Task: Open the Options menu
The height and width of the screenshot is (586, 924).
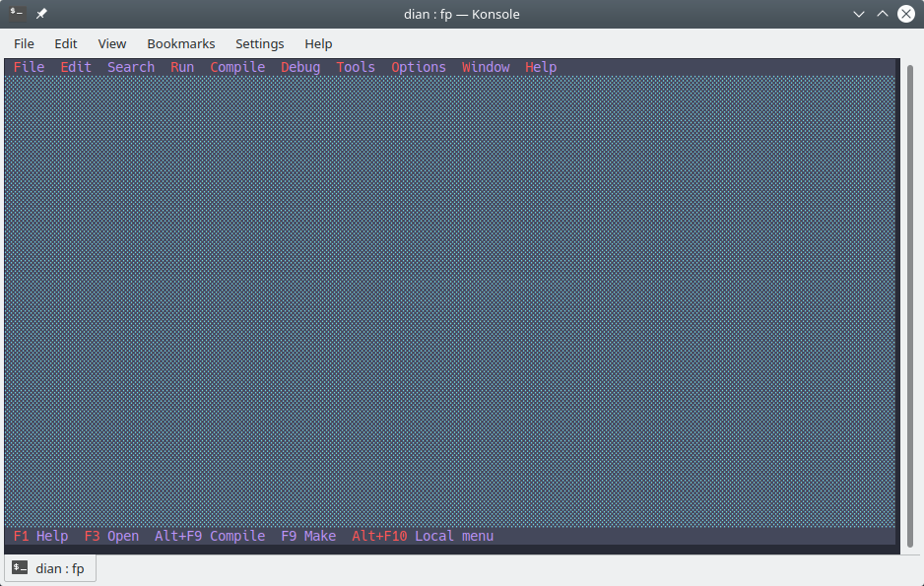Action: (418, 66)
